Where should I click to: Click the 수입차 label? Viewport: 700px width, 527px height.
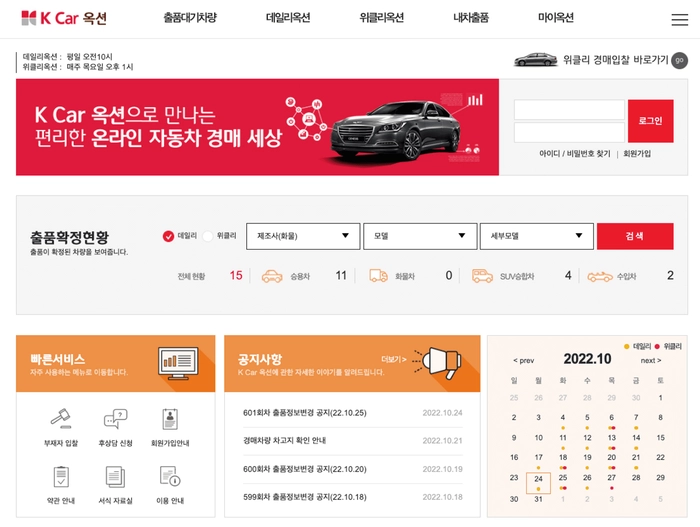coord(626,276)
